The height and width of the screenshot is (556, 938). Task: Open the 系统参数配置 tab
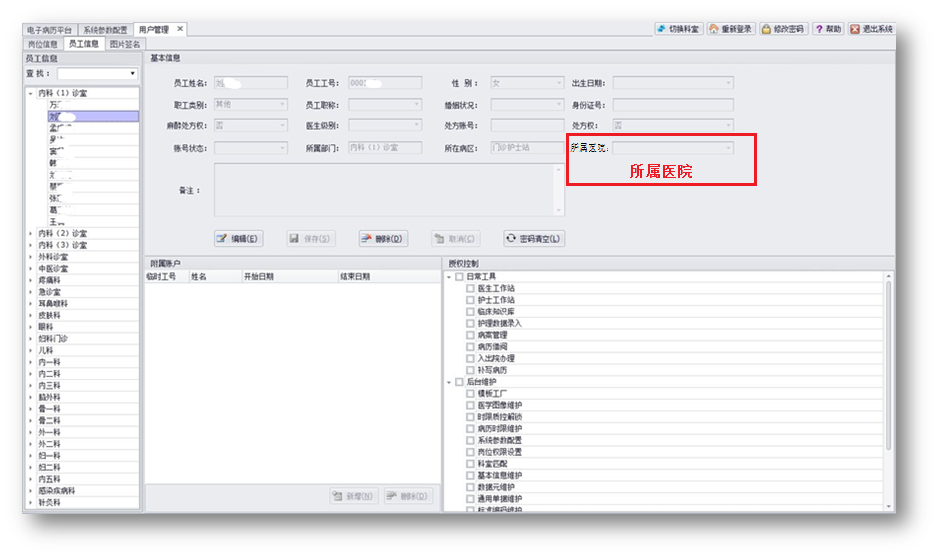point(105,30)
